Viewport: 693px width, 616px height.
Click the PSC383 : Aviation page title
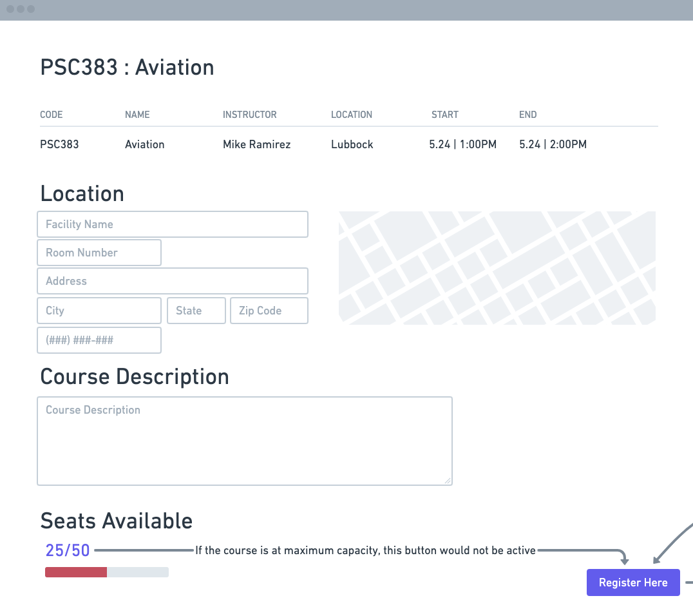(128, 68)
